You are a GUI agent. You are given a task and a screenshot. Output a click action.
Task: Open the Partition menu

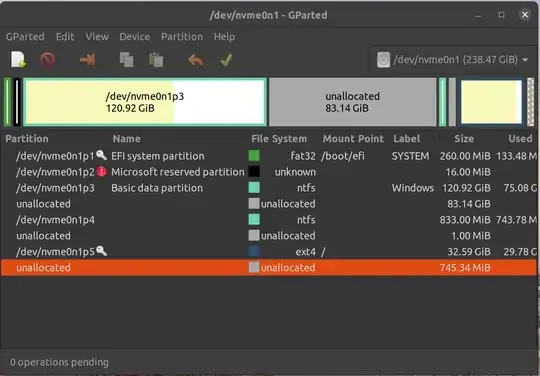(182, 36)
